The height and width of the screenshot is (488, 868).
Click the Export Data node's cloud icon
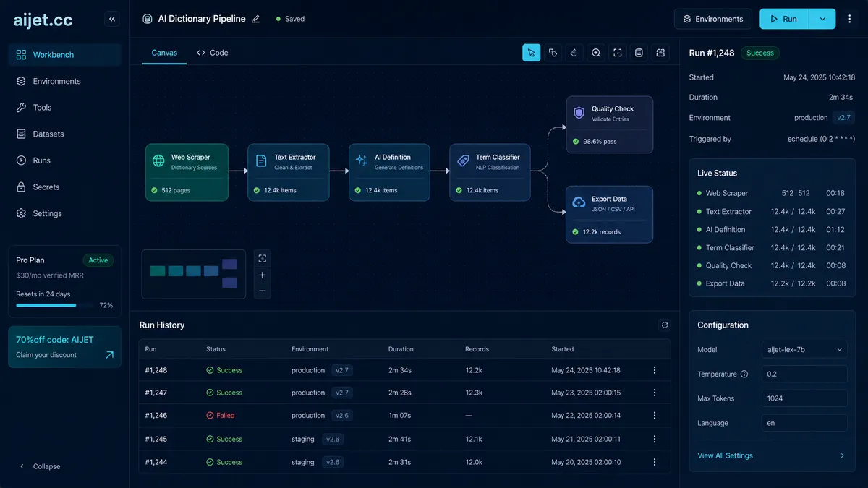[x=579, y=203]
